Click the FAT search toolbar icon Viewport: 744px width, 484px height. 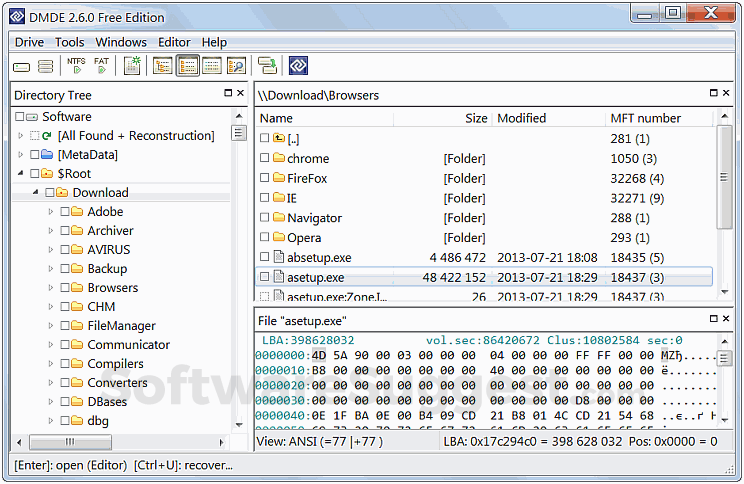click(x=102, y=66)
